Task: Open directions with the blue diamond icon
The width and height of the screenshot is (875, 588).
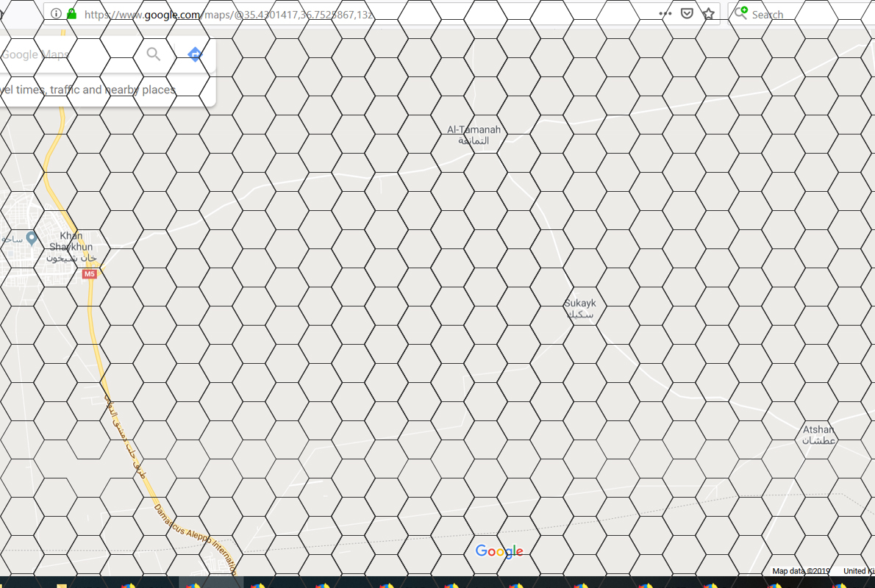Action: click(195, 54)
